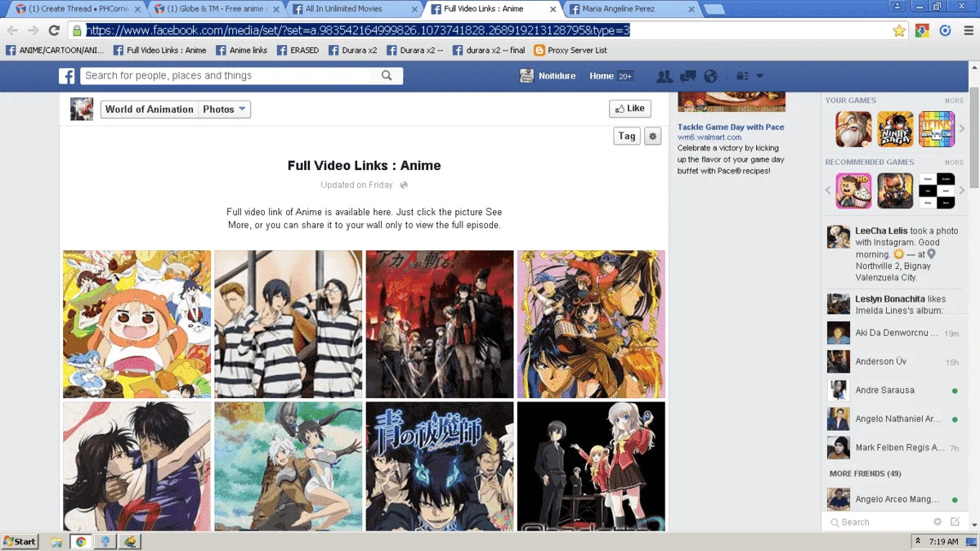Image resolution: width=980 pixels, height=551 pixels.
Task: Switch to Globe & TM Free anime tab
Action: 217,9
